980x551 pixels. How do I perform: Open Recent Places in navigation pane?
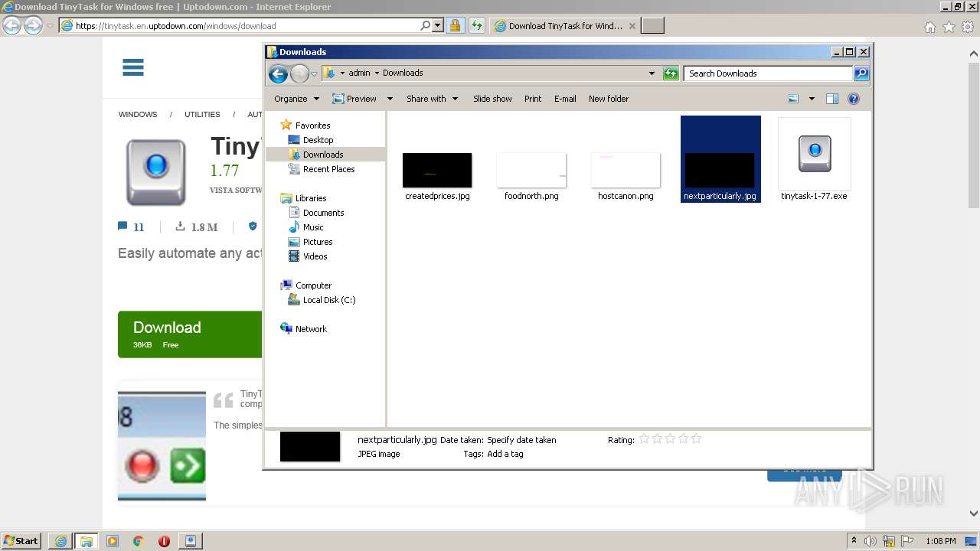tap(328, 169)
